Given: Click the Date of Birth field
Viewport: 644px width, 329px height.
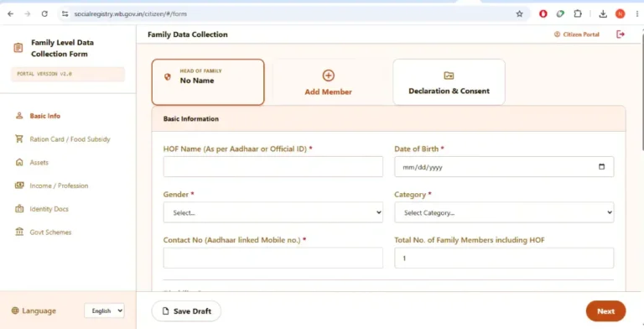Looking at the screenshot, I should point(504,166).
